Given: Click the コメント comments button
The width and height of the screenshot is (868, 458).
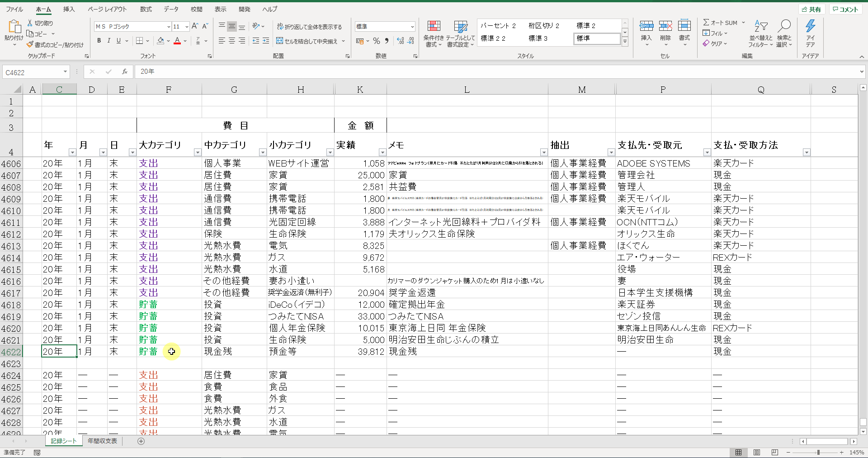Looking at the screenshot, I should (x=845, y=10).
